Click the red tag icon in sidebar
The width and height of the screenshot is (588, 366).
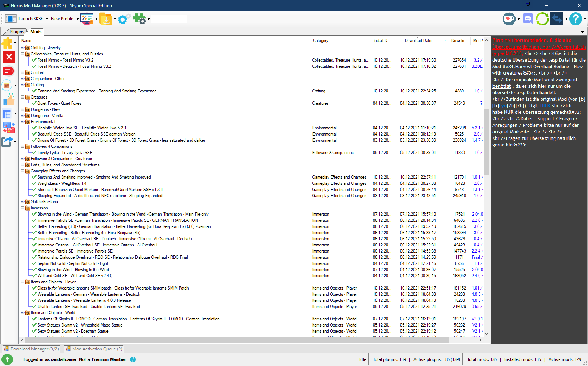(x=9, y=71)
